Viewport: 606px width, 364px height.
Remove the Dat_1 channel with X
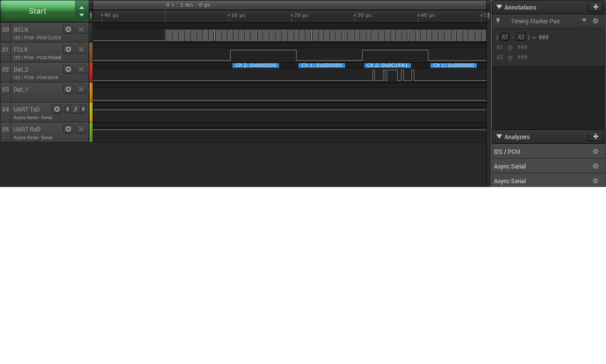tap(81, 89)
